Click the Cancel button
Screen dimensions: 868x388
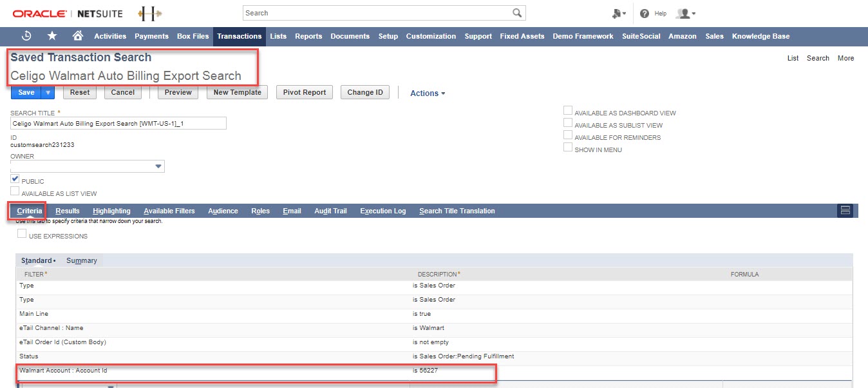click(122, 92)
